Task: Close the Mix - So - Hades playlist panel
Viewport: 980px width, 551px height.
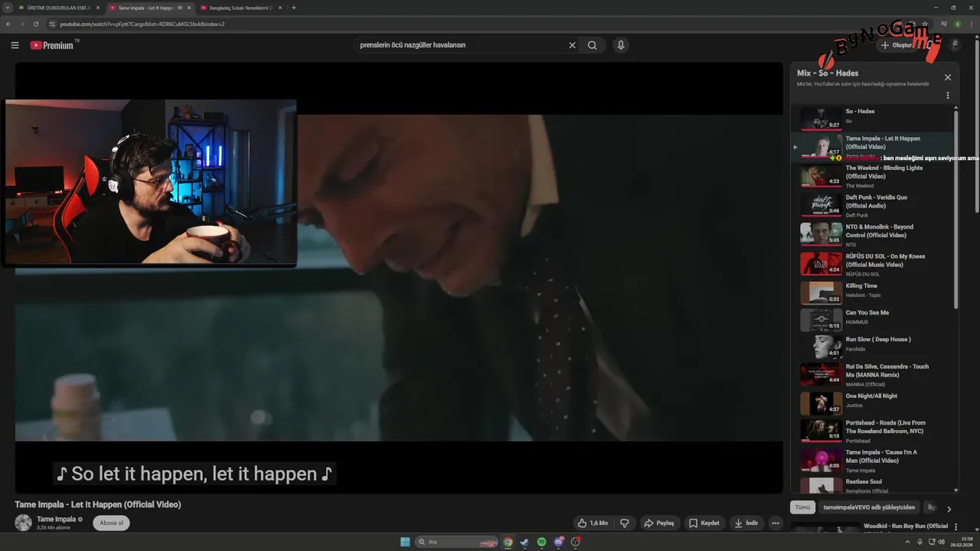Action: coord(948,77)
